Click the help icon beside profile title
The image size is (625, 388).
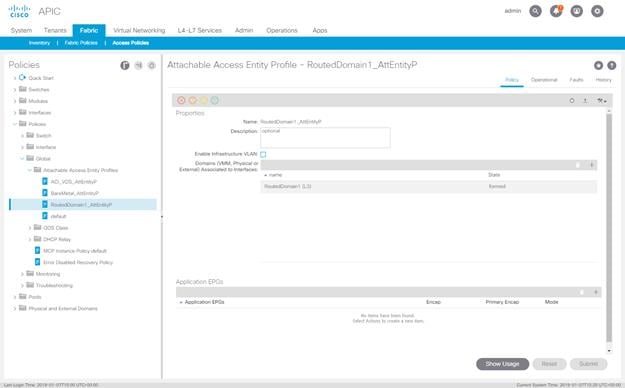click(611, 65)
